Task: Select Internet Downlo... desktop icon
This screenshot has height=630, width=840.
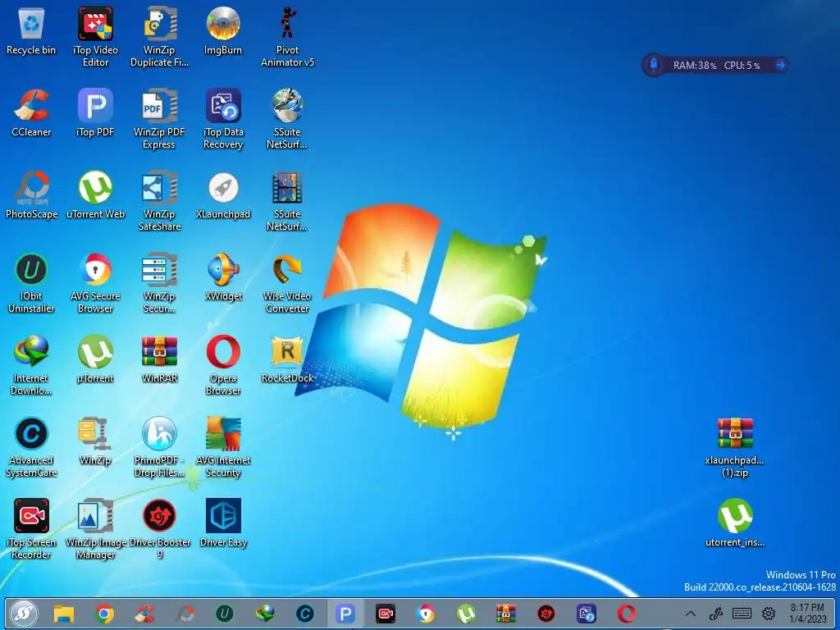Action: click(x=31, y=365)
